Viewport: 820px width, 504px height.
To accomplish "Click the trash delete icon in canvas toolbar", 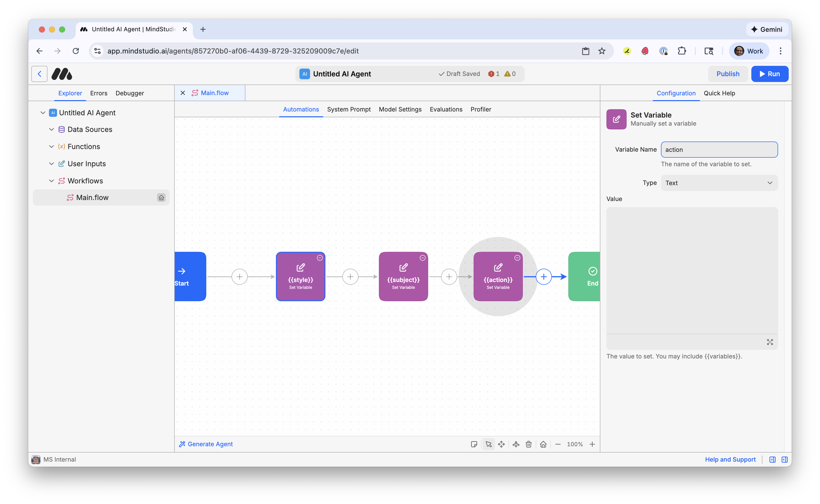I will coord(528,444).
